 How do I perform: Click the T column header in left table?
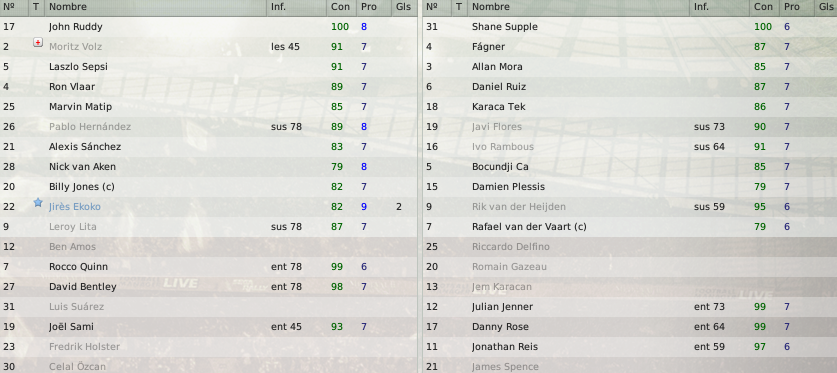click(36, 7)
